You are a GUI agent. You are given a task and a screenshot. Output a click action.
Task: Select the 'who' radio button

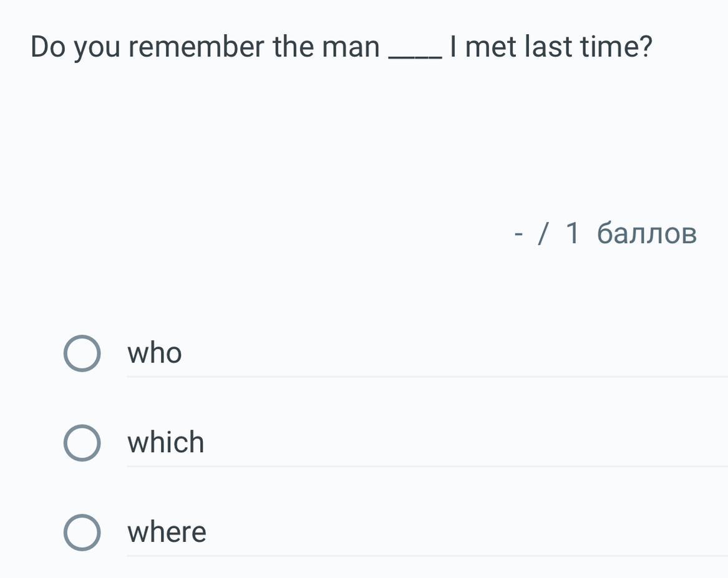click(x=82, y=354)
